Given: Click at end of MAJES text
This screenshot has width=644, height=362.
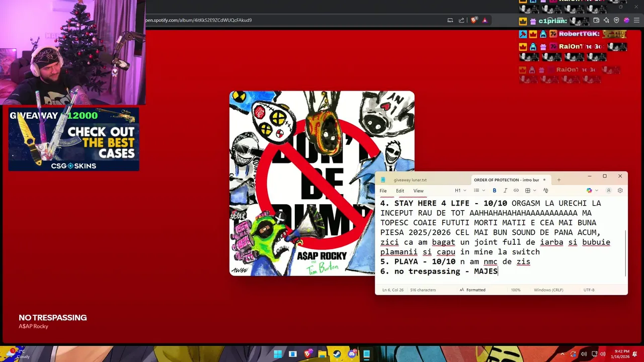Looking at the screenshot, I should coord(498,271).
